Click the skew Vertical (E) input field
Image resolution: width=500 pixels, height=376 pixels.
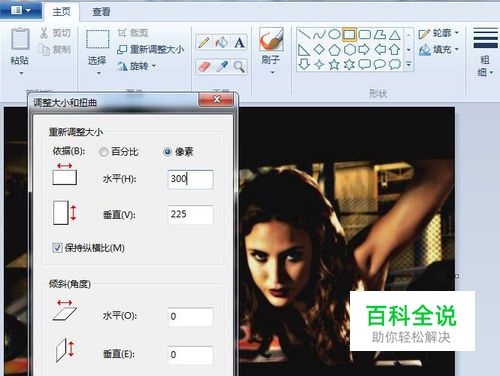point(190,355)
